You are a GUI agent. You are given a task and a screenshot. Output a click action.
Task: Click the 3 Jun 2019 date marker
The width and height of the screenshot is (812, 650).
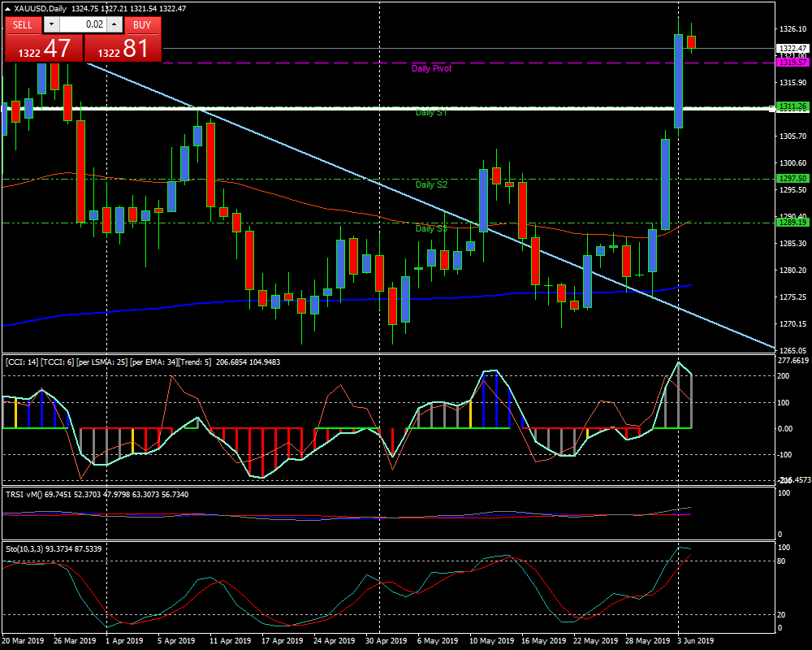click(x=696, y=641)
